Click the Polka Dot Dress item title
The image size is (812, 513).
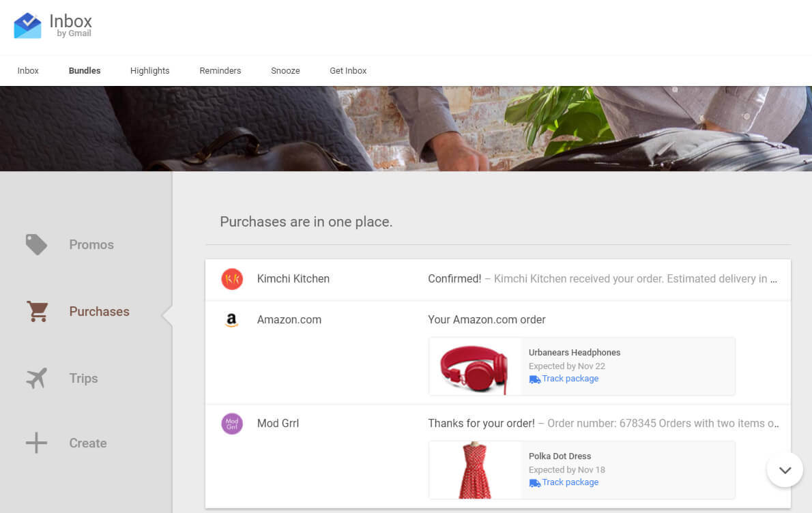point(560,456)
